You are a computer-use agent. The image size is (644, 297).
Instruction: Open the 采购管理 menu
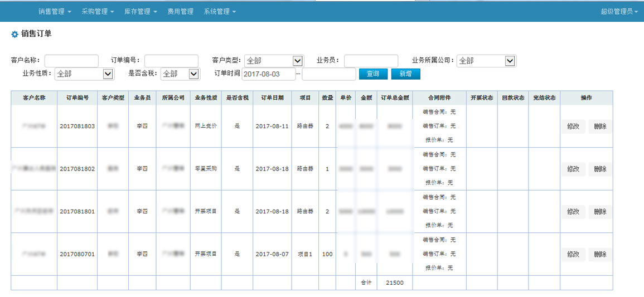click(x=98, y=11)
